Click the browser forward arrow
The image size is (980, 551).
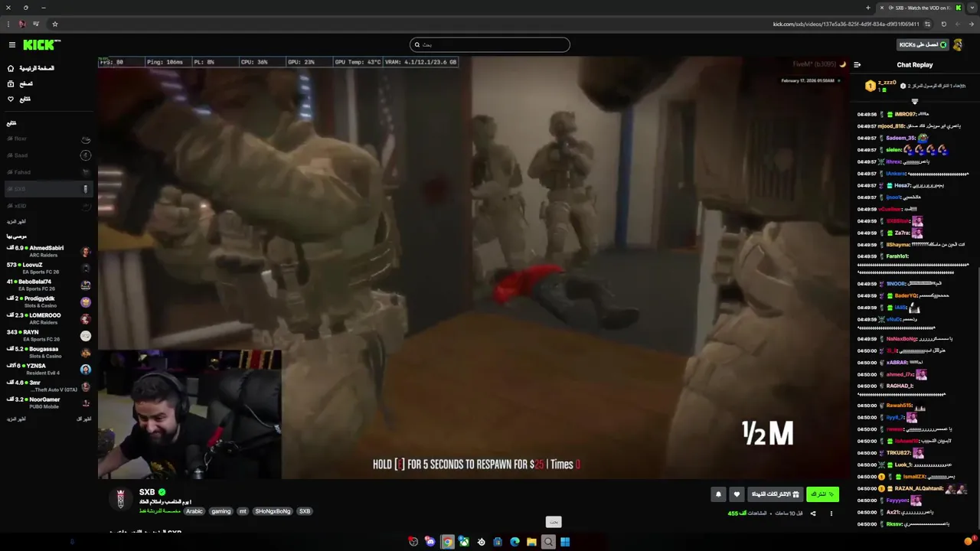click(958, 24)
